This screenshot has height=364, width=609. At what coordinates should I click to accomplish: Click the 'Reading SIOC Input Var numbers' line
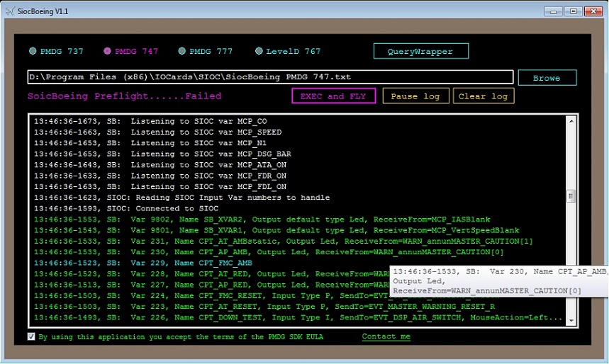click(x=181, y=198)
